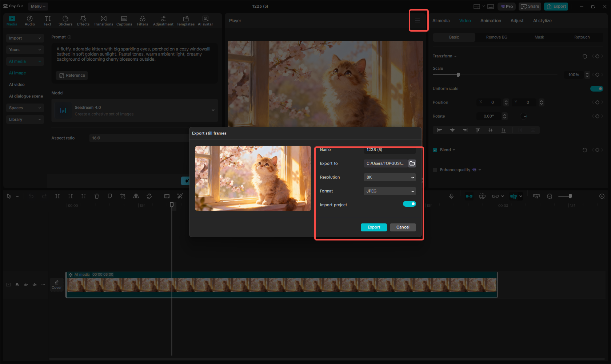This screenshot has width=611, height=364.
Task: Click the Mirror flip icon in the timeline toolbar
Action: (x=136, y=196)
